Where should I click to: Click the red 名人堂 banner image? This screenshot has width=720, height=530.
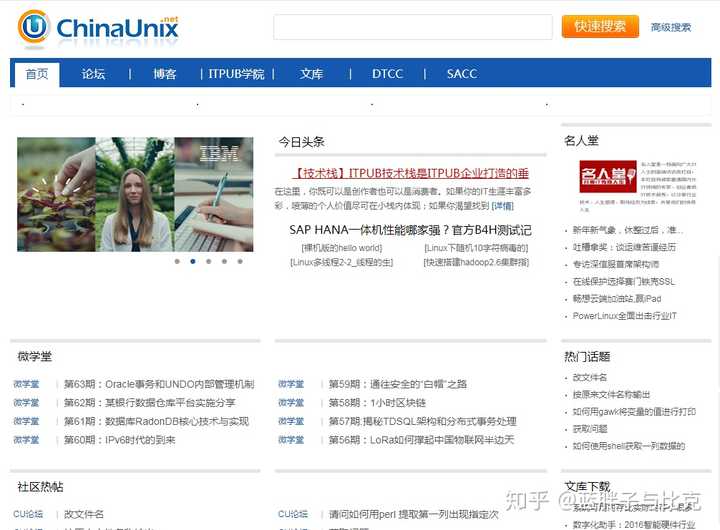[x=608, y=176]
